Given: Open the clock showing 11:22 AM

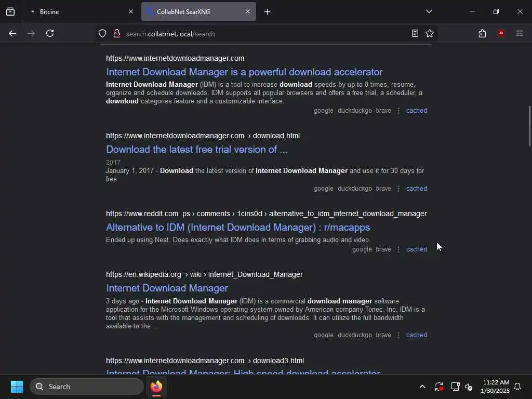Looking at the screenshot, I should (x=495, y=387).
